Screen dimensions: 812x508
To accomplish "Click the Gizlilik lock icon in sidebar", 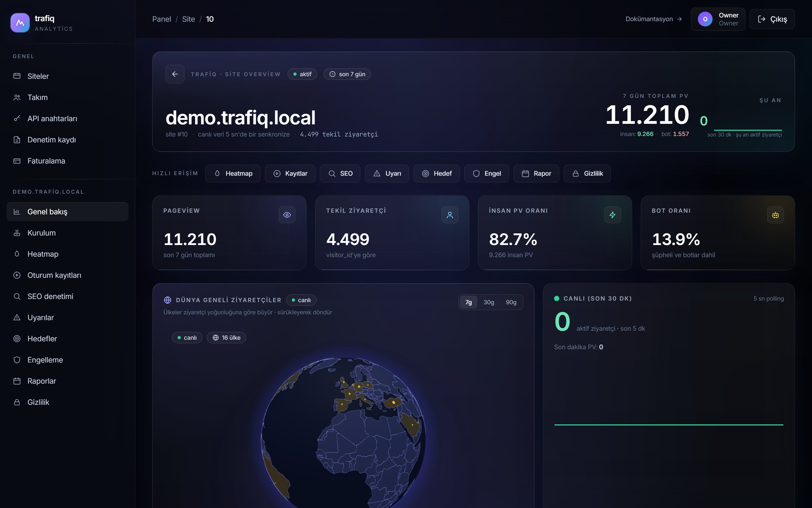I will point(17,402).
